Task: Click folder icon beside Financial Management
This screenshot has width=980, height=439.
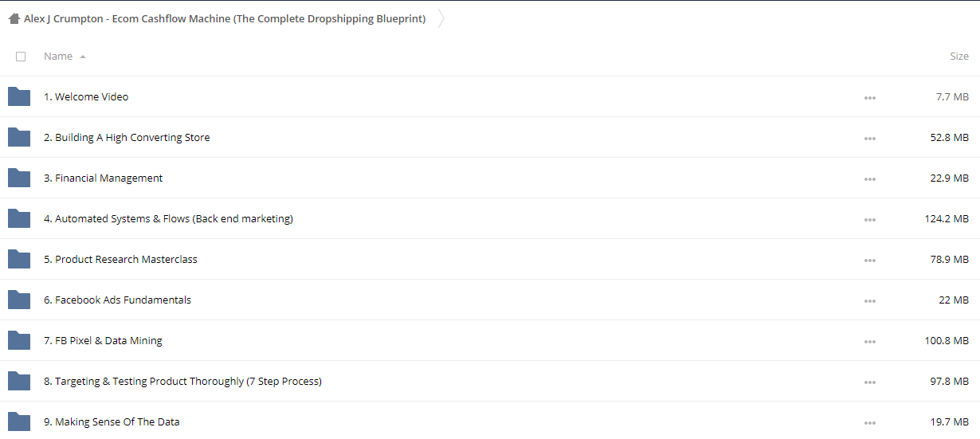Action: 19,178
